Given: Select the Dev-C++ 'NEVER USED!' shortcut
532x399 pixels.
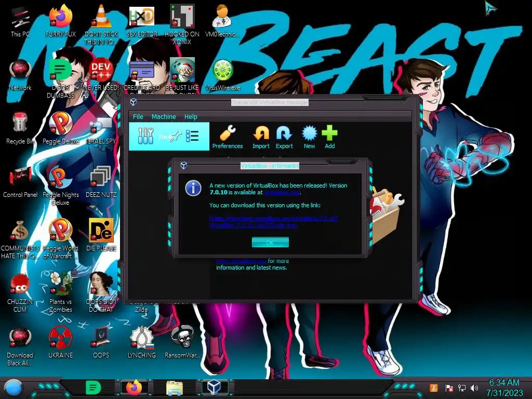Looking at the screenshot, I should [101, 75].
